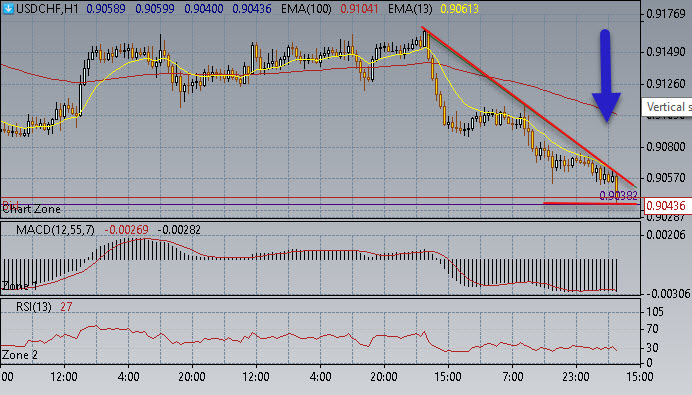Click the first 12:00 time axis label
The height and width of the screenshot is (395, 692).
pos(64,377)
